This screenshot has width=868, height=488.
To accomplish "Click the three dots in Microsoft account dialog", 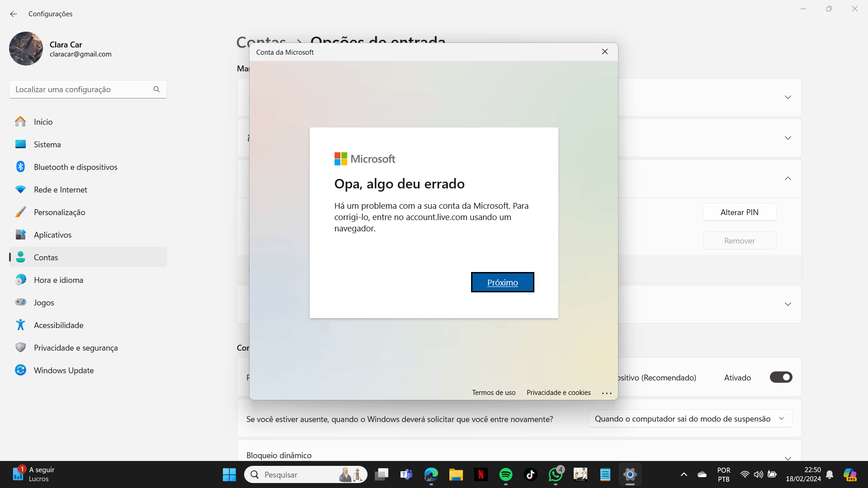I will pos(607,393).
